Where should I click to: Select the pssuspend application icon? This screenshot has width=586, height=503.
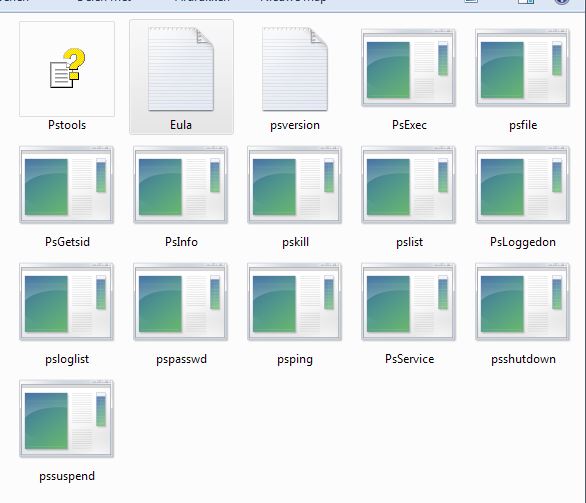click(x=67, y=419)
